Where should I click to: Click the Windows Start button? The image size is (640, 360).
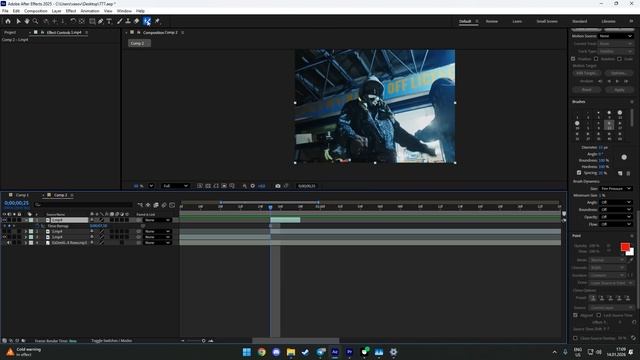point(247,352)
